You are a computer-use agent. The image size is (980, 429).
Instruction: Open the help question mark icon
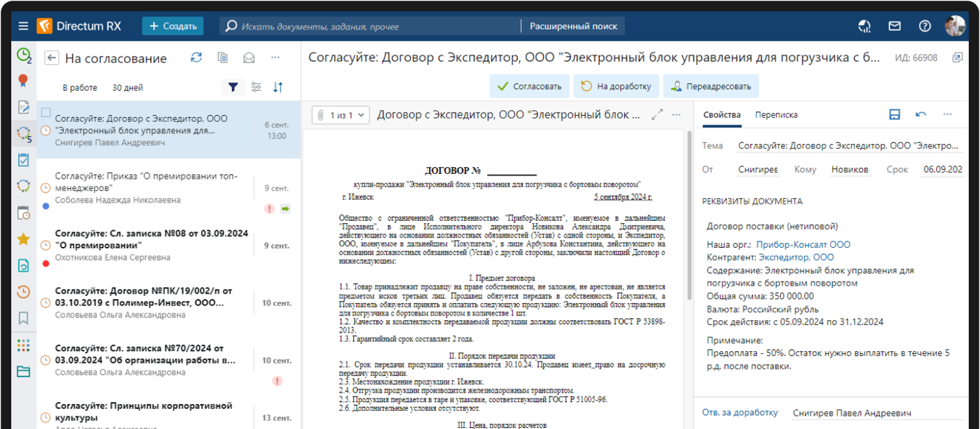pos(925,26)
